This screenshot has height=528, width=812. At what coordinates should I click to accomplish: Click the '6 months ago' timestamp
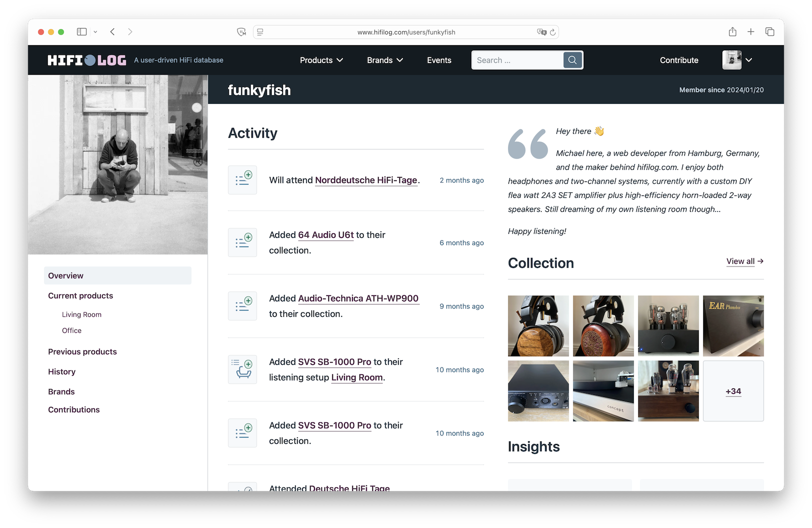(x=461, y=242)
